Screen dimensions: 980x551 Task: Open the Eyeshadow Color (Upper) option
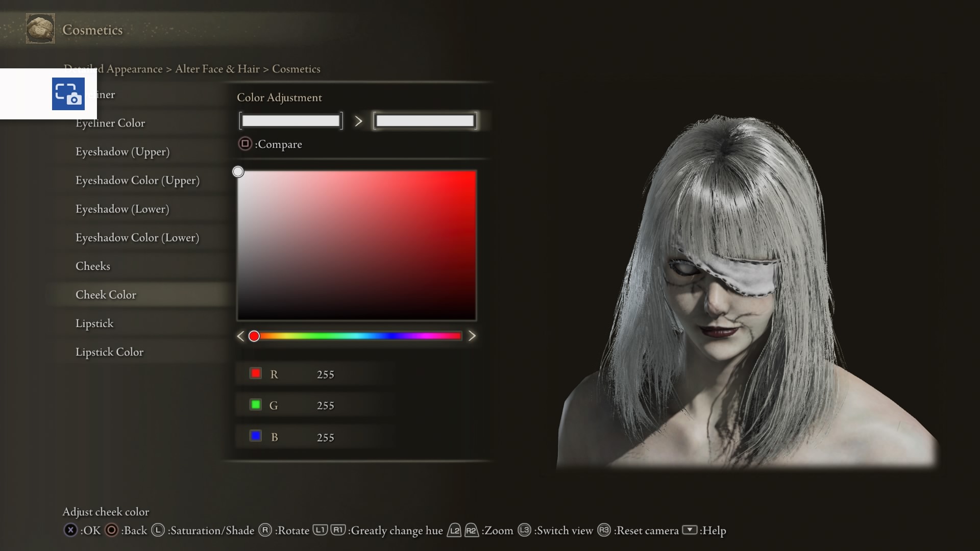(x=137, y=181)
